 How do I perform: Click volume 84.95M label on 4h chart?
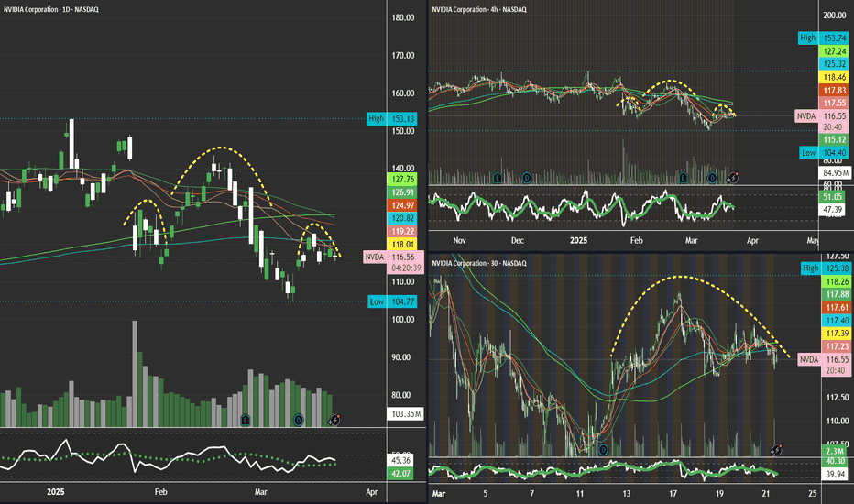tap(835, 173)
